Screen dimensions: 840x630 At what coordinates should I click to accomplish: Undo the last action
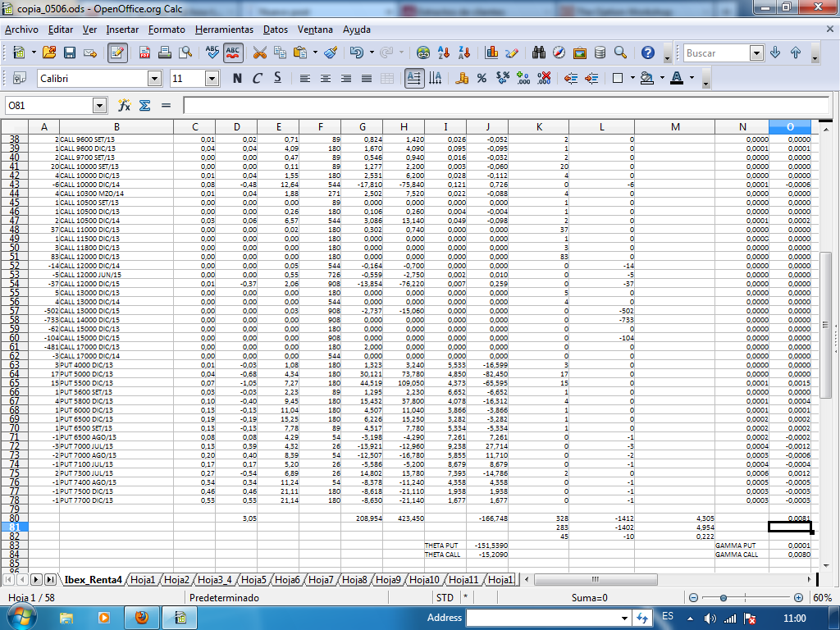(356, 52)
